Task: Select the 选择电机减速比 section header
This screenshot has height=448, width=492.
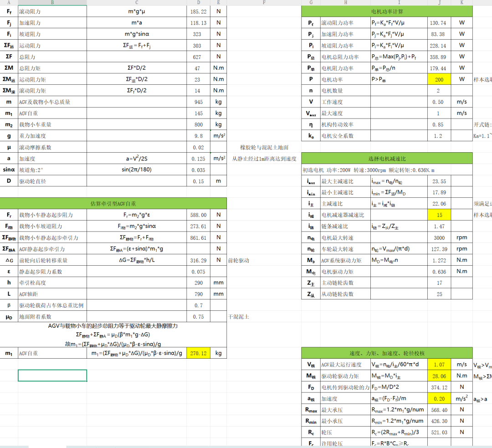Action: pos(387,159)
